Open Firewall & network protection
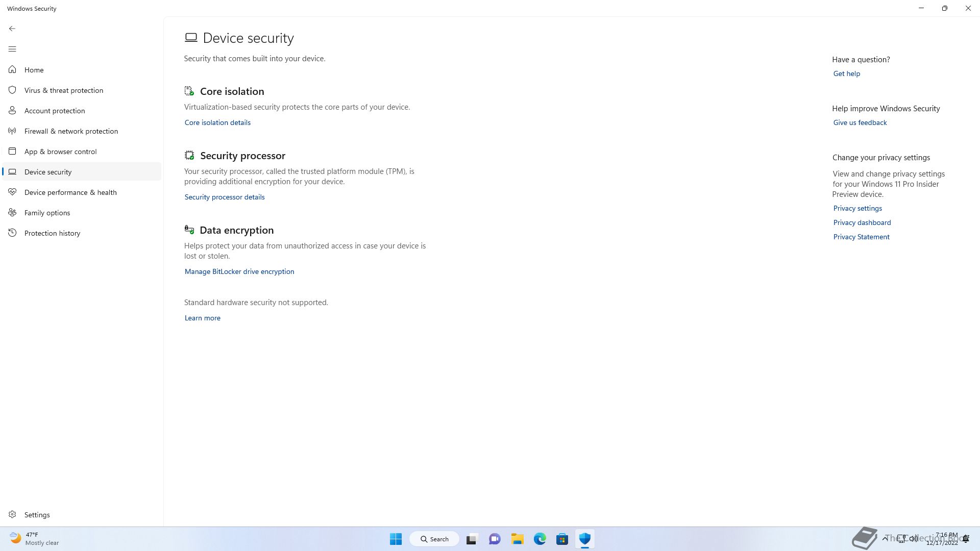This screenshot has height=551, width=980. pyautogui.click(x=82, y=131)
